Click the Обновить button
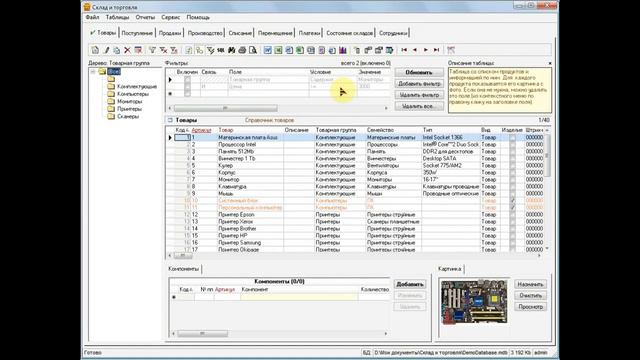This screenshot has width=640, height=360. pyautogui.click(x=419, y=72)
